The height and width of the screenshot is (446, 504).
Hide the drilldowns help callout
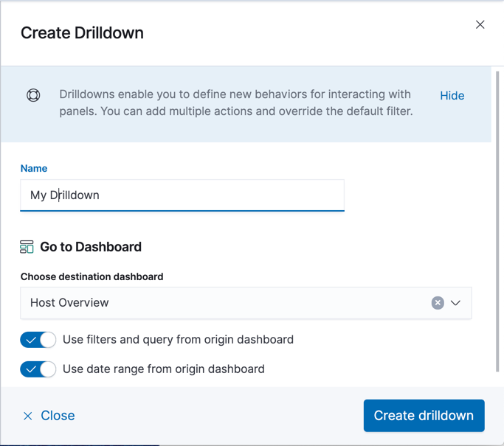[452, 96]
